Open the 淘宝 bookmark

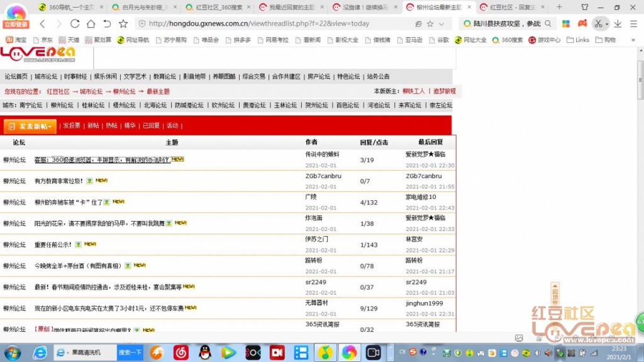(16, 40)
